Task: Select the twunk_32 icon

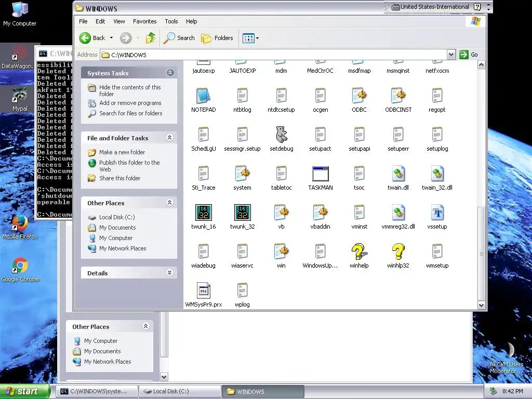Action: pyautogui.click(x=242, y=212)
